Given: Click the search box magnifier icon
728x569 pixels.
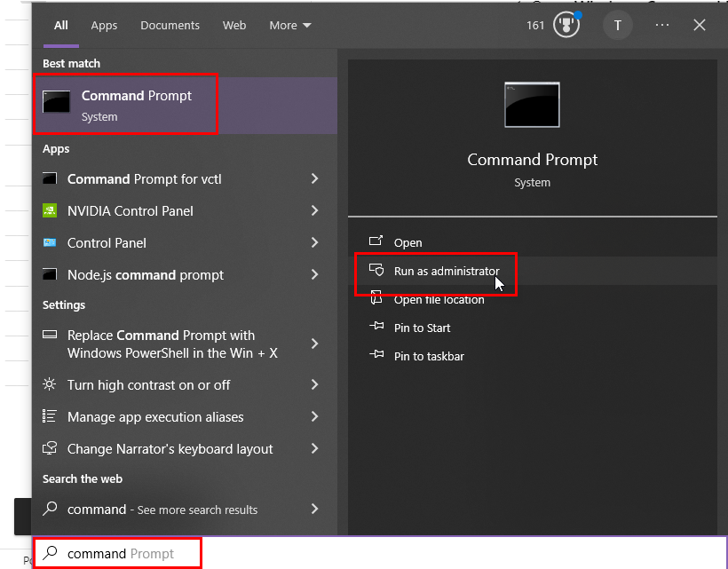Looking at the screenshot, I should pos(50,553).
